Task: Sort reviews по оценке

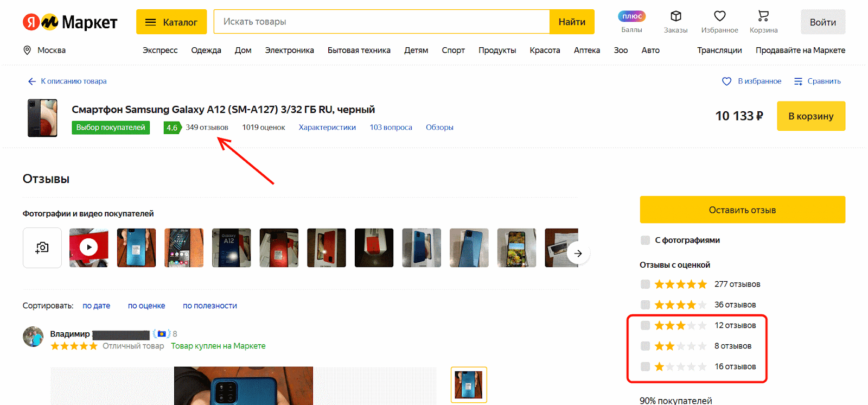Action: (146, 306)
